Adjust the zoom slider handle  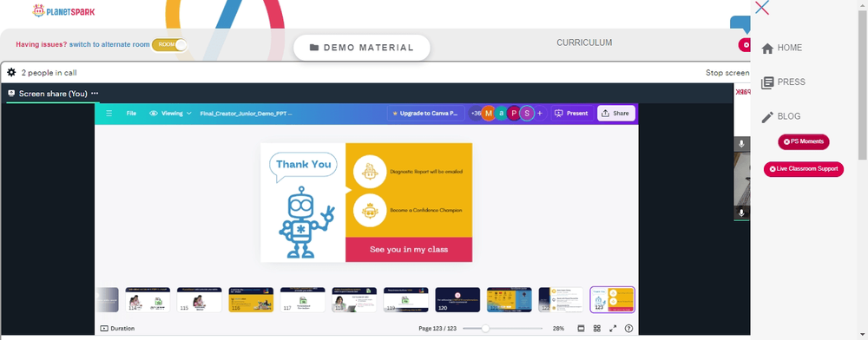click(x=485, y=329)
